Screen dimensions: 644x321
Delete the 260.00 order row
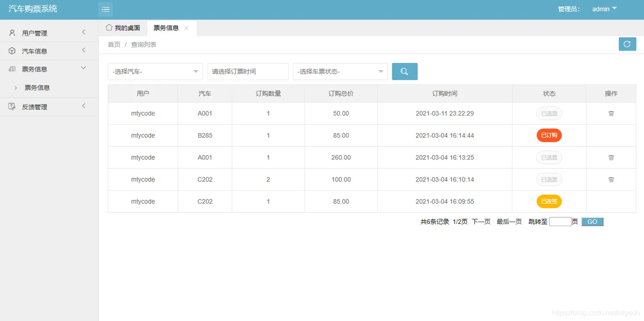click(x=611, y=158)
